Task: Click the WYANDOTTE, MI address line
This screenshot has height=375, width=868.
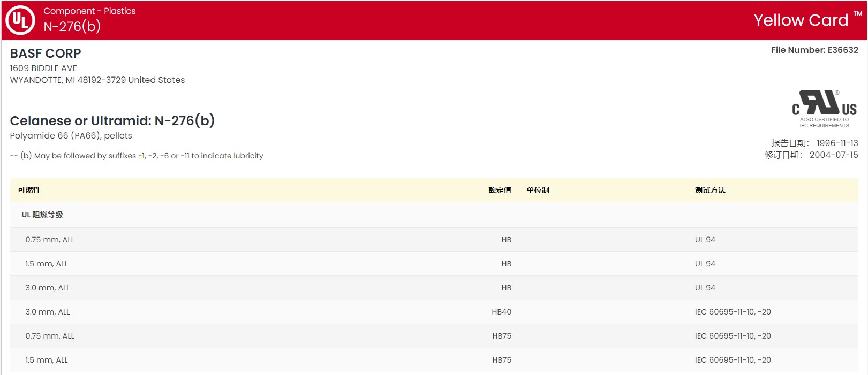Action: click(x=97, y=80)
